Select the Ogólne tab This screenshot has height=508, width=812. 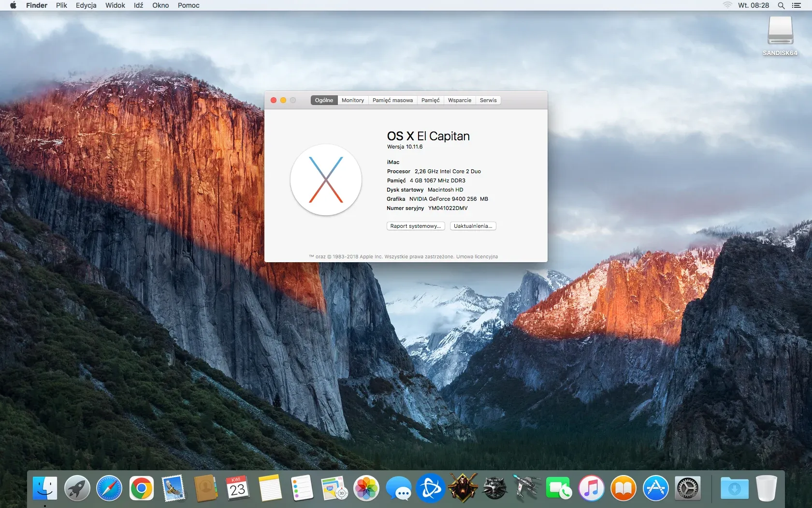click(x=324, y=100)
